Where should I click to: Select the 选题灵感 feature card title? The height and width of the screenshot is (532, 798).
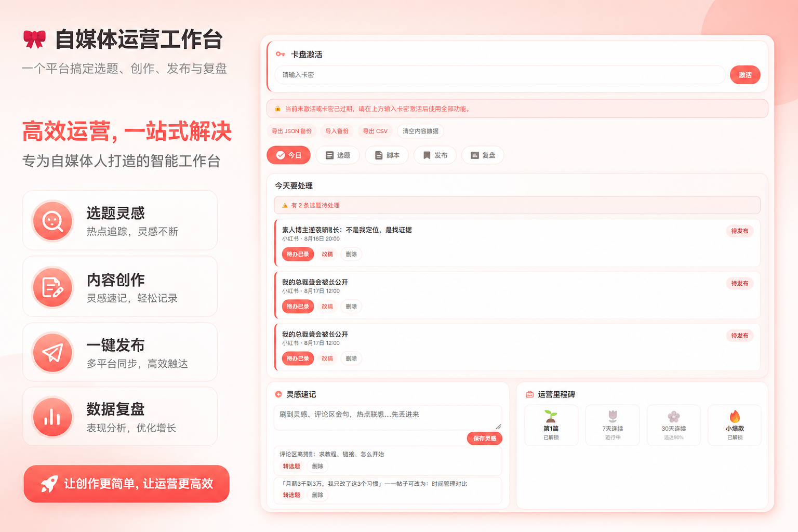[x=115, y=213]
